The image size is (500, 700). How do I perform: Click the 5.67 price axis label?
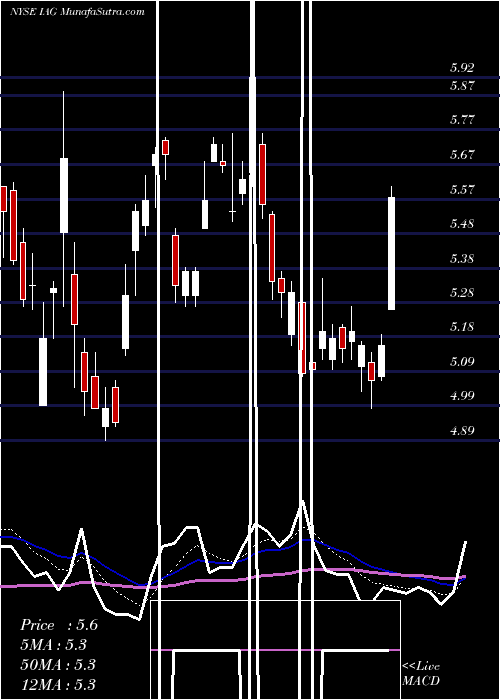pos(462,155)
